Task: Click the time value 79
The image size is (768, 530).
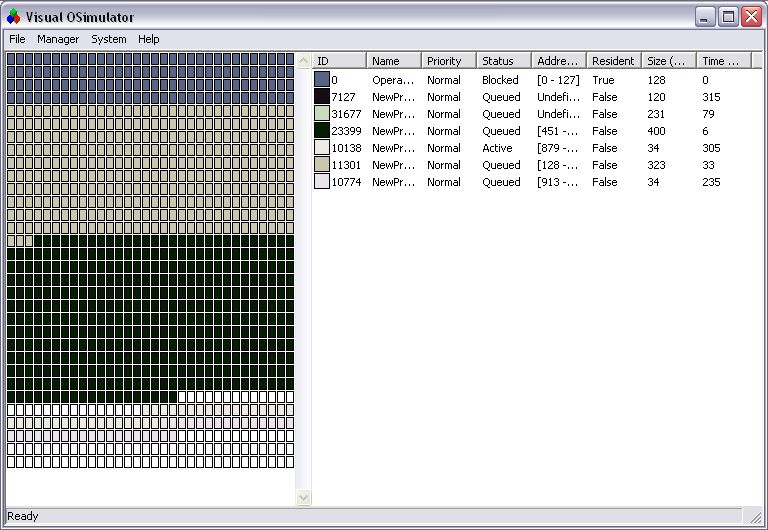Action: pos(708,114)
